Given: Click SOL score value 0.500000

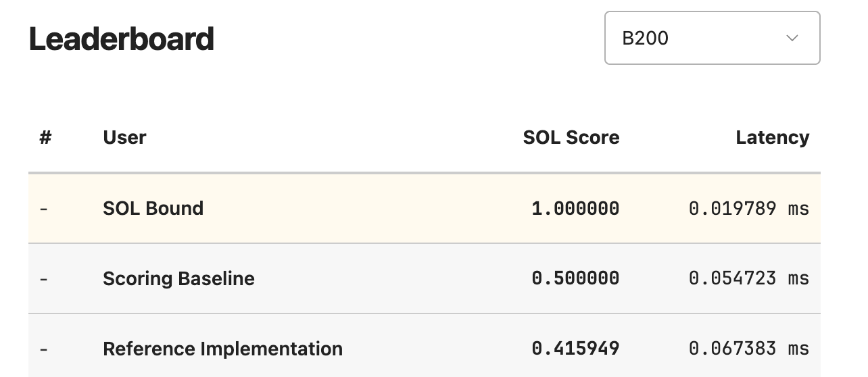Looking at the screenshot, I should (575, 278).
